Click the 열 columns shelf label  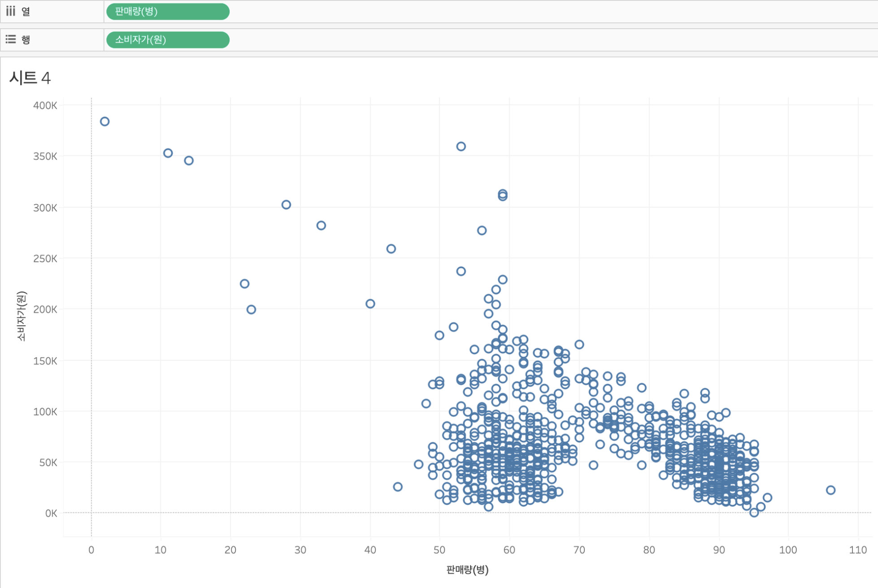[26, 12]
